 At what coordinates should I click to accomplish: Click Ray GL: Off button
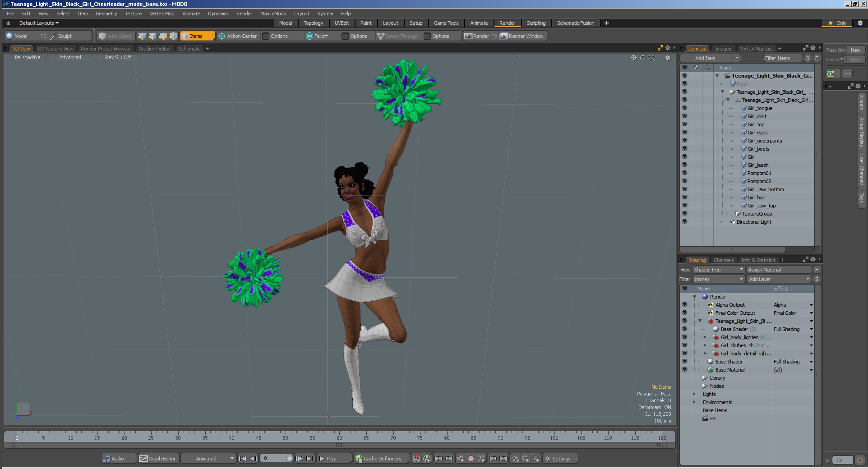tap(118, 58)
